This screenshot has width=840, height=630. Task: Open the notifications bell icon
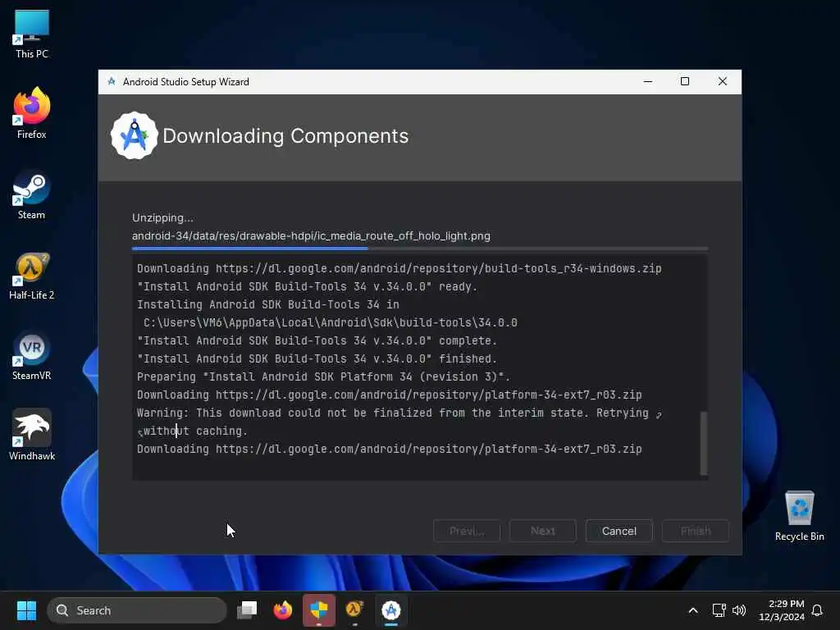[817, 610]
